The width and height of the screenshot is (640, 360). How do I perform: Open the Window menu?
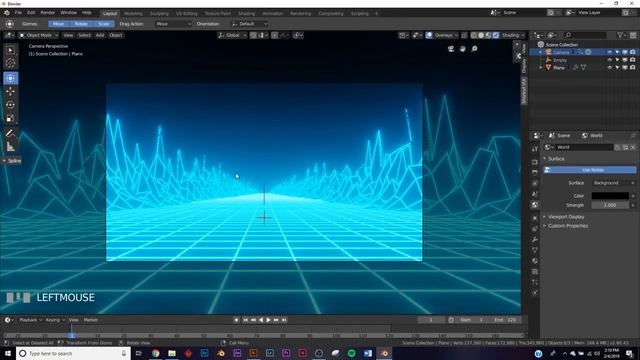pos(68,13)
